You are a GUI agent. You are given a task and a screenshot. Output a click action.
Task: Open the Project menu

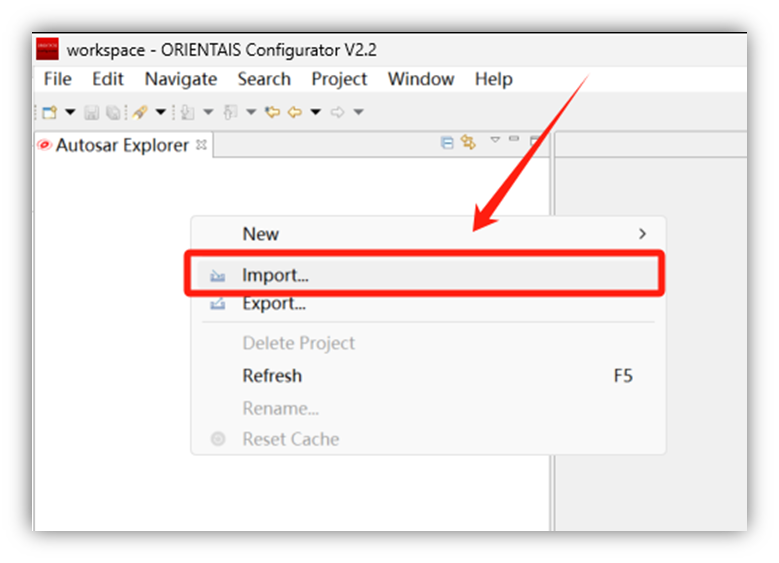(x=339, y=79)
